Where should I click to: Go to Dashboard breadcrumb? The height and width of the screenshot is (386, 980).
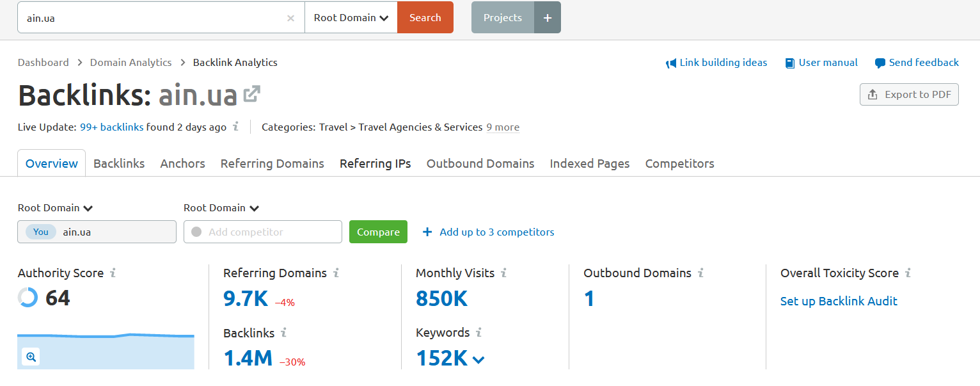(x=43, y=63)
